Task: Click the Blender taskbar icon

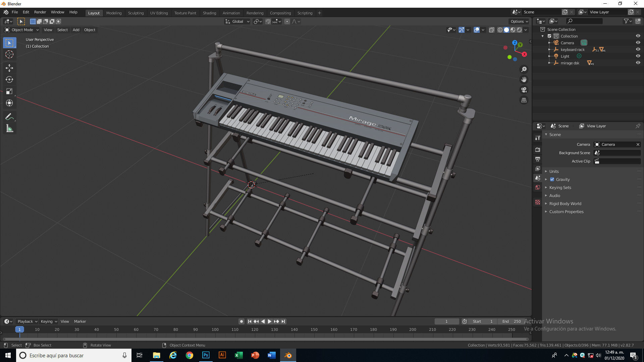Action: 288,355
